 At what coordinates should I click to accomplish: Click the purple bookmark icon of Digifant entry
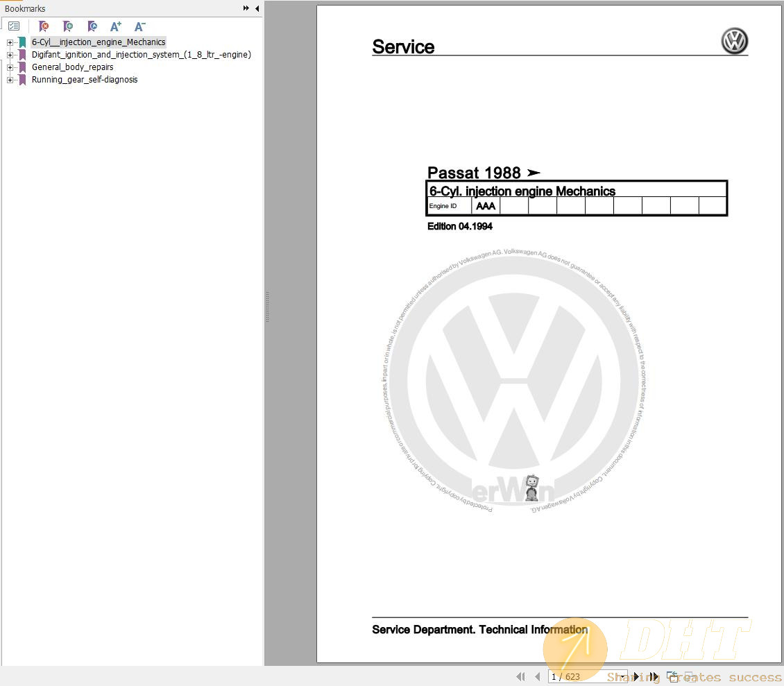22,55
